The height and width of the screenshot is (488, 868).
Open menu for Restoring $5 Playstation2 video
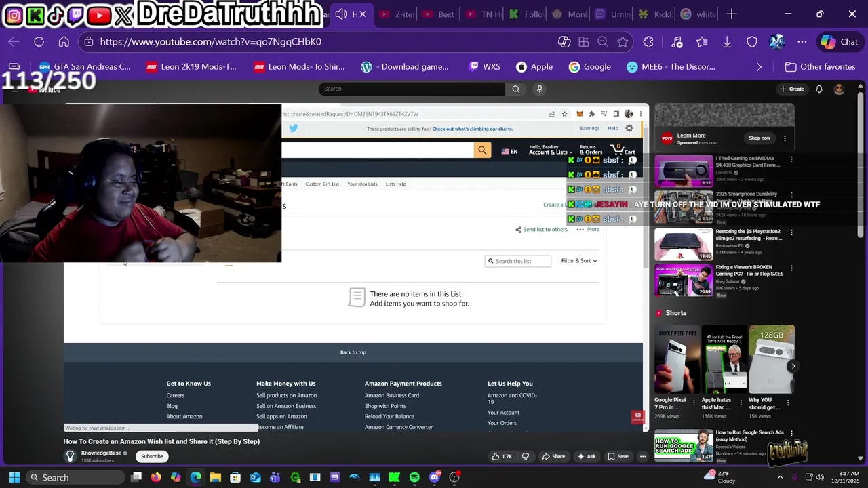point(791,232)
